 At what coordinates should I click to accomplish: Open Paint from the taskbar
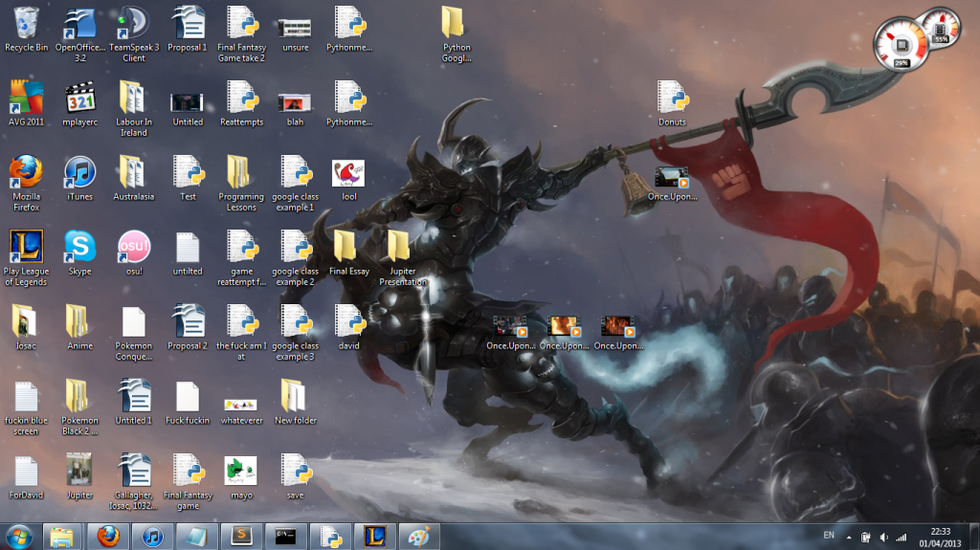coord(419,537)
